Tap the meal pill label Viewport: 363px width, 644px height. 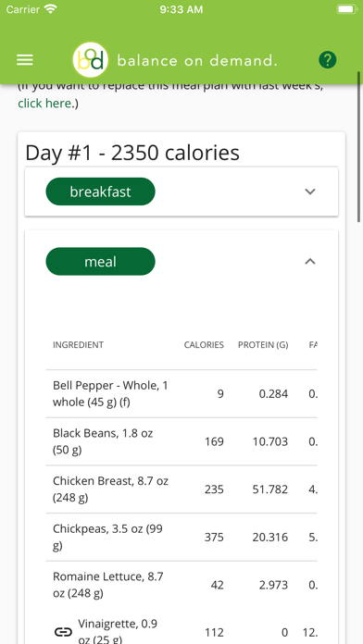100,261
